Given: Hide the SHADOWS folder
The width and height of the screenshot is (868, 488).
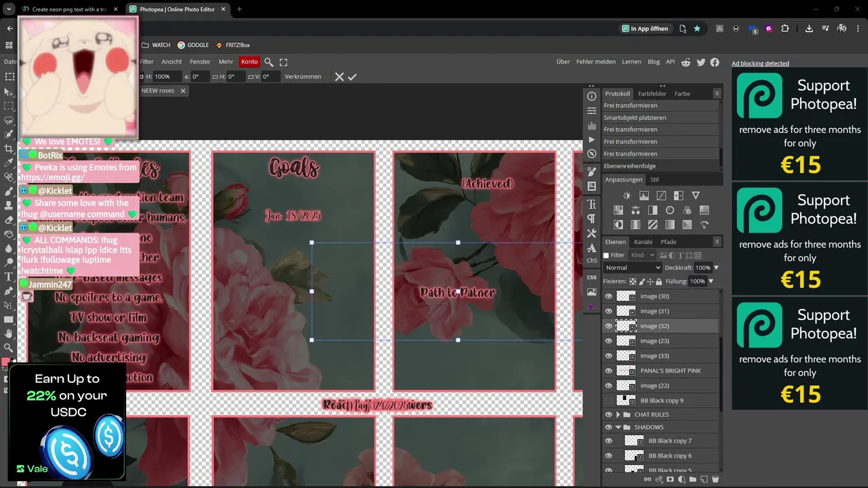Looking at the screenshot, I should [x=608, y=427].
